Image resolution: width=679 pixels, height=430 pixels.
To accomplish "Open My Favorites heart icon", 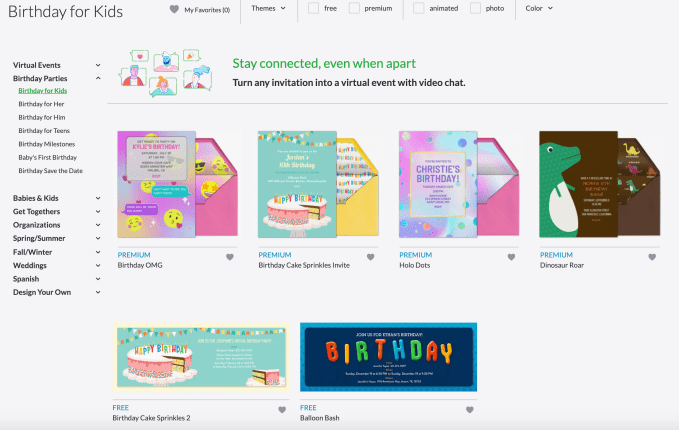I will tap(174, 9).
